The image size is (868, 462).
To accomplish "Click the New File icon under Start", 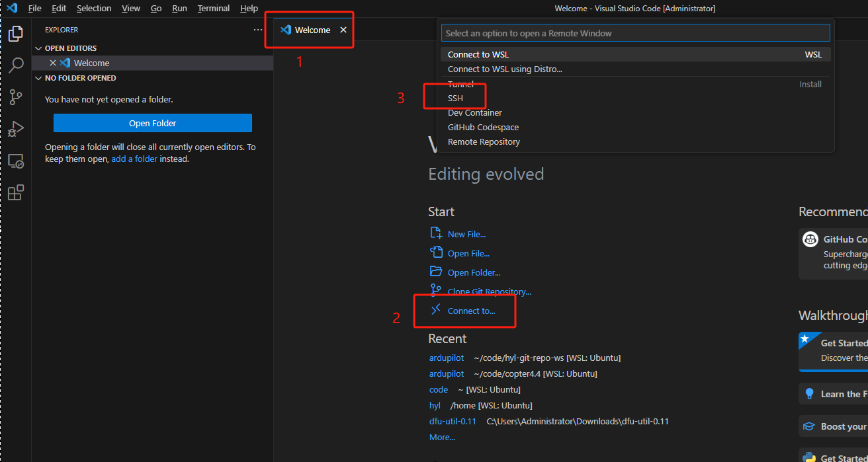I will pos(435,233).
